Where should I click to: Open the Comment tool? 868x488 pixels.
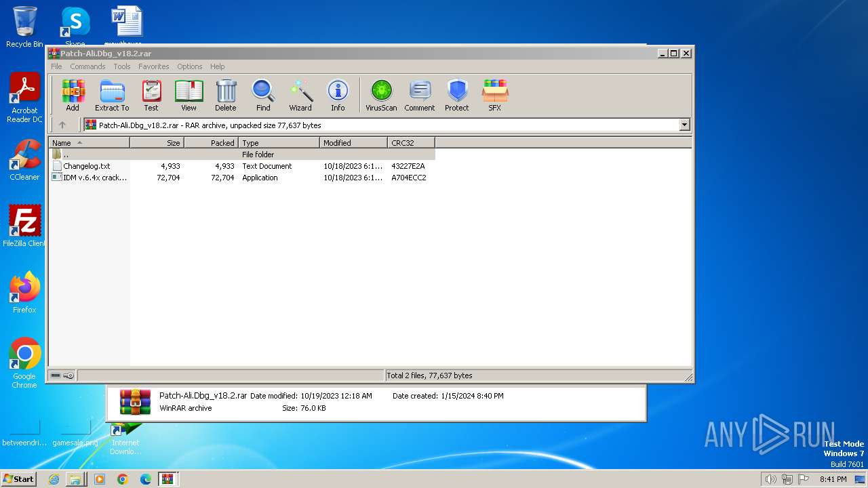coord(420,96)
